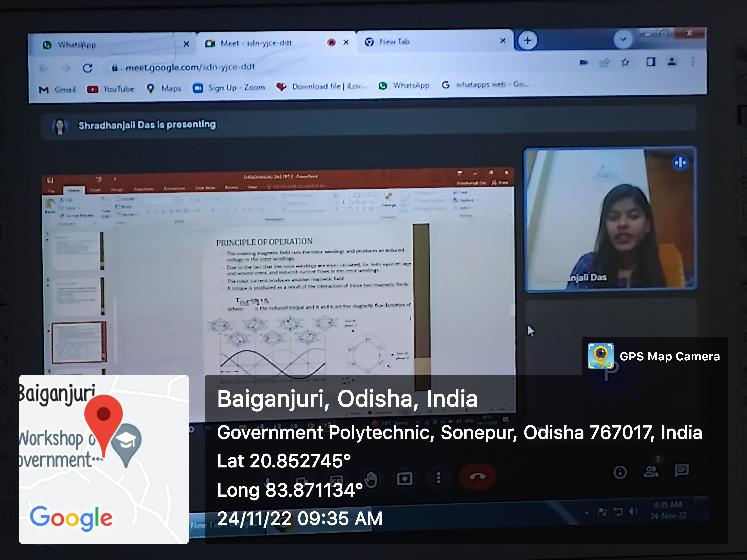Click the audio indicator on participant tile
Image resolution: width=747 pixels, height=560 pixels.
coord(680,163)
